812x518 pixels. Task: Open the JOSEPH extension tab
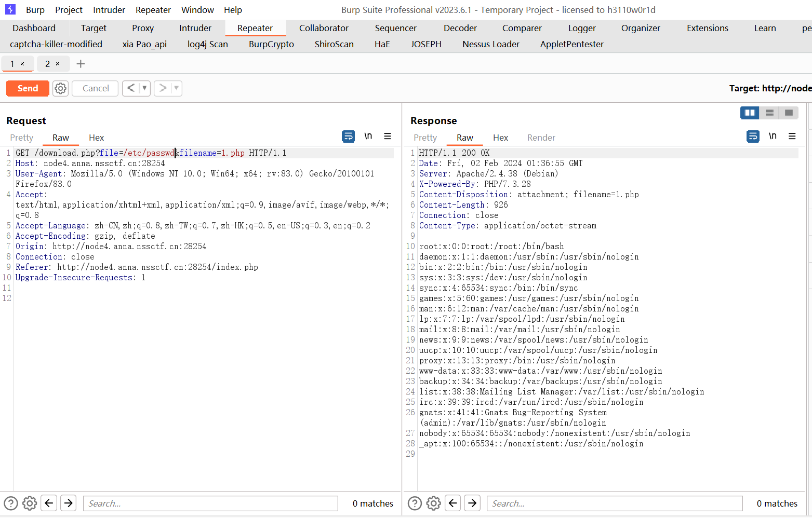[426, 44]
